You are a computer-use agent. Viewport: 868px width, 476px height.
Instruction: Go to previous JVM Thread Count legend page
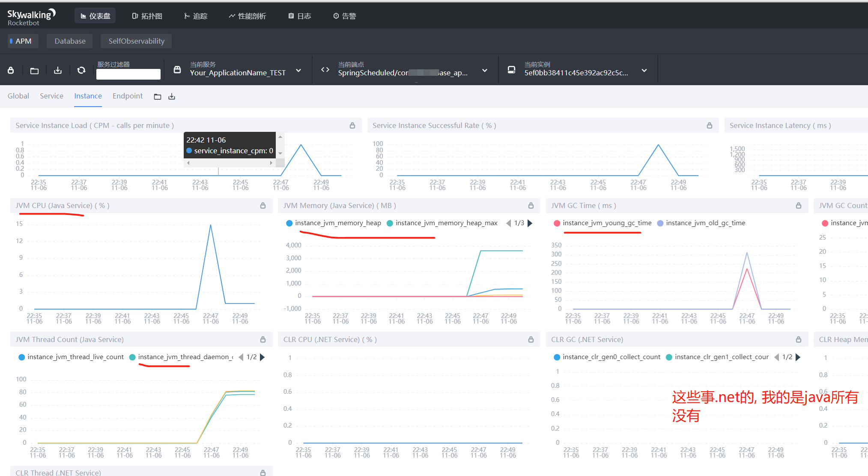pos(241,357)
